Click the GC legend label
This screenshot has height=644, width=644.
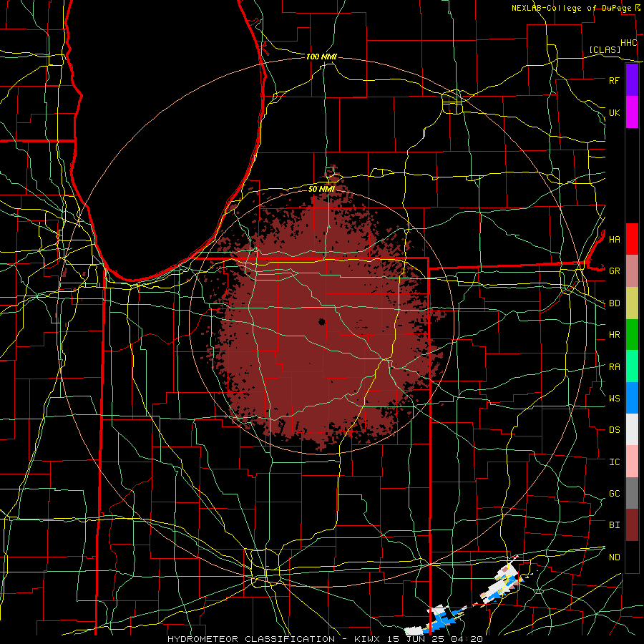pyautogui.click(x=614, y=494)
